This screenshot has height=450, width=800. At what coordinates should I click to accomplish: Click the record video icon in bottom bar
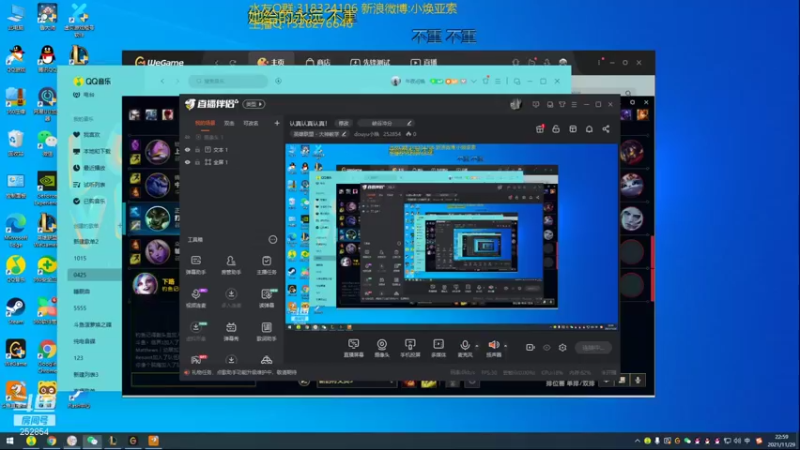[530, 347]
